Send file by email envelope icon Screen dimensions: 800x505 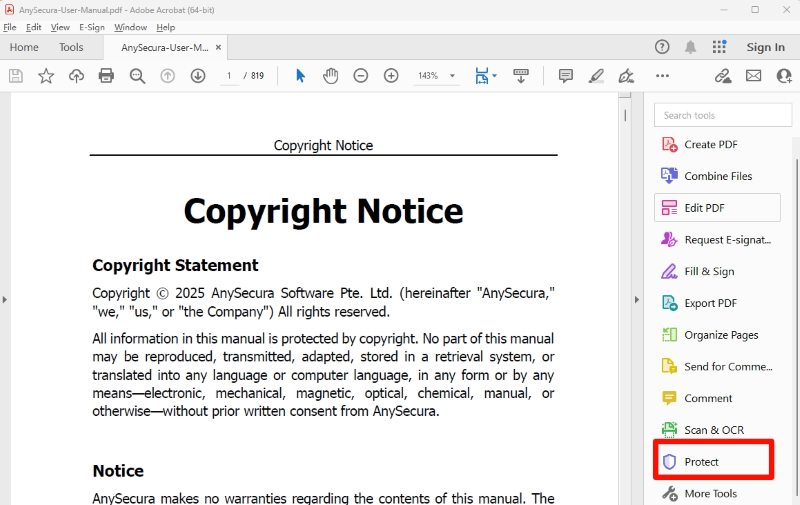click(x=754, y=76)
